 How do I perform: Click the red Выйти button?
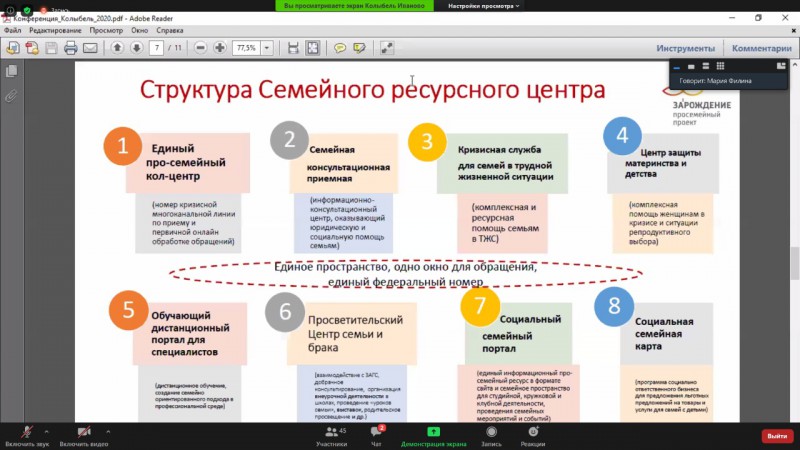coord(776,436)
